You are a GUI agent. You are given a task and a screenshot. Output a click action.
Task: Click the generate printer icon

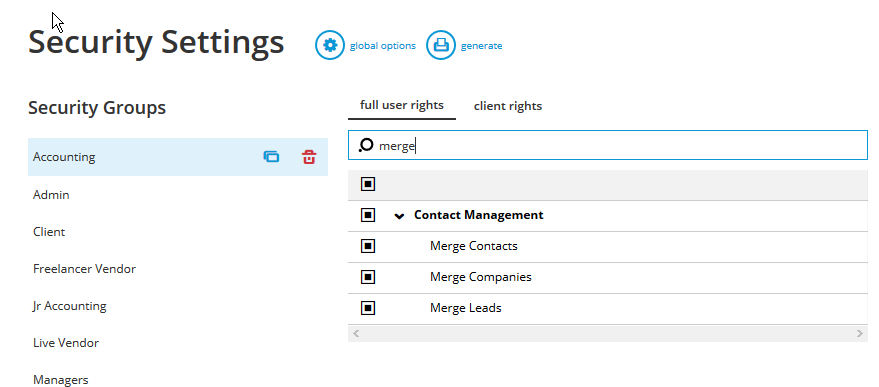[x=441, y=45]
